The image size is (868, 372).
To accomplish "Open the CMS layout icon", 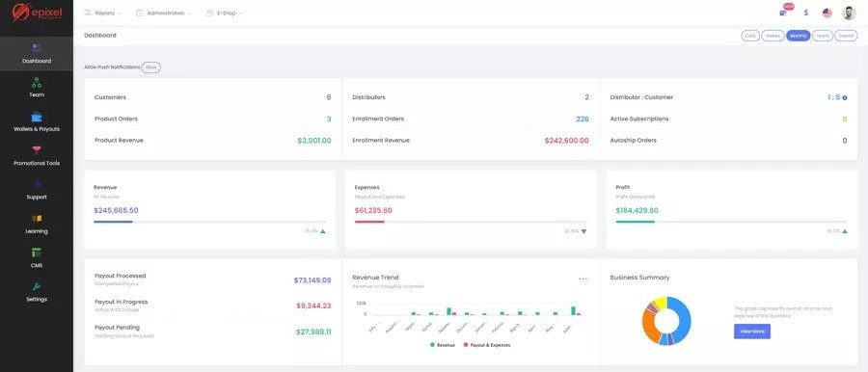I will point(37,253).
